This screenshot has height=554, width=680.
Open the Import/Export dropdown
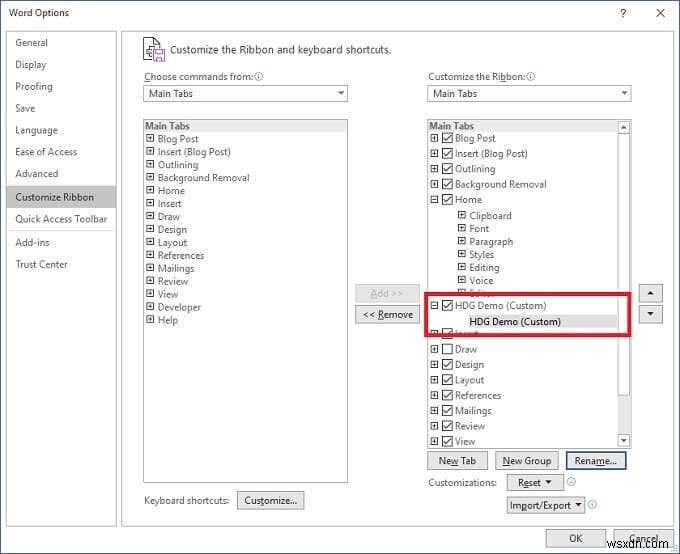point(546,505)
